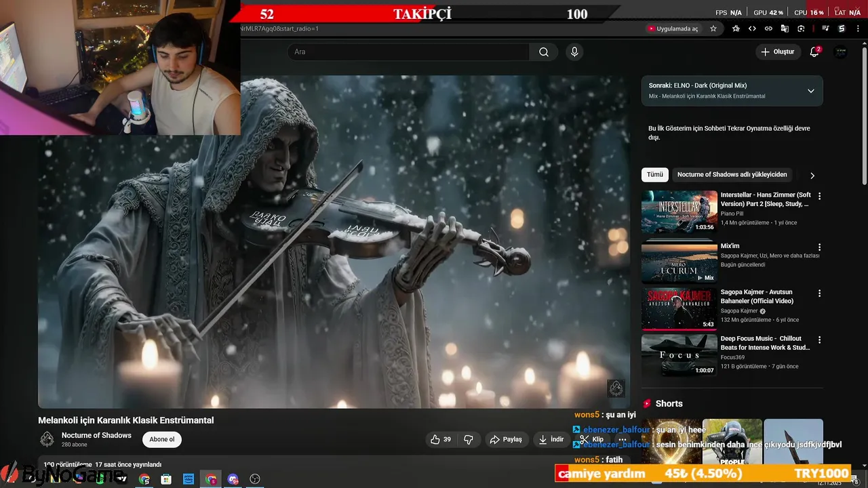Open the browser three-dot menu
Image resolution: width=868 pixels, height=488 pixels.
[x=858, y=28]
